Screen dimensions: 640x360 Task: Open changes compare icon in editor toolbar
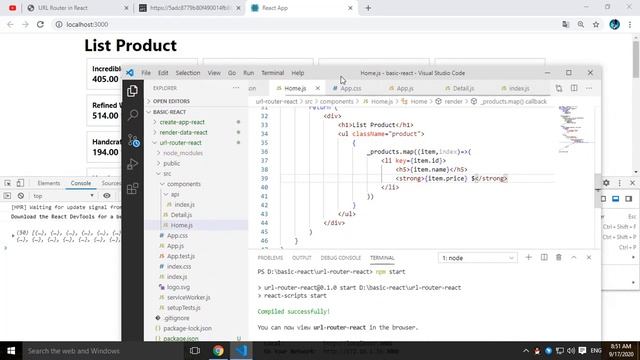[x=559, y=88]
